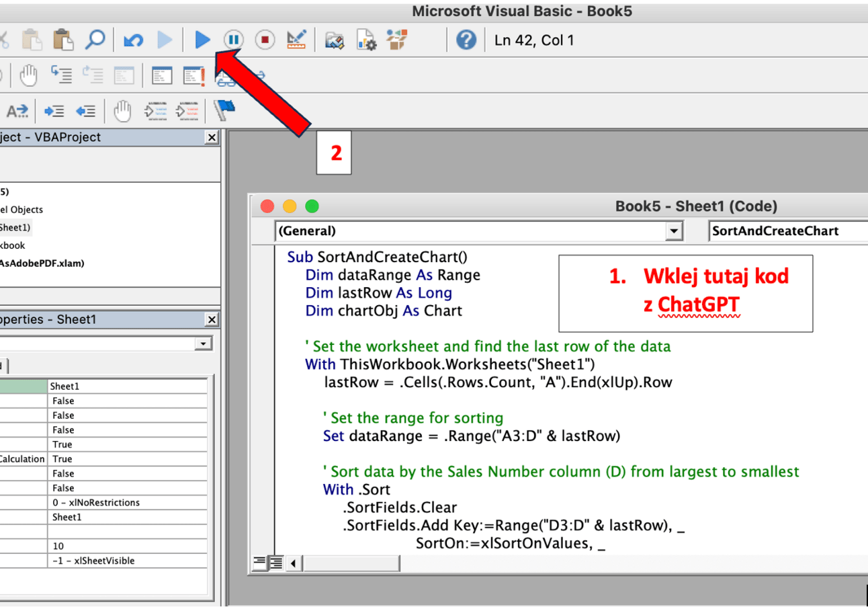Stop the macro with the Reset button
Viewport: 868px width, 609px height.
tap(265, 40)
